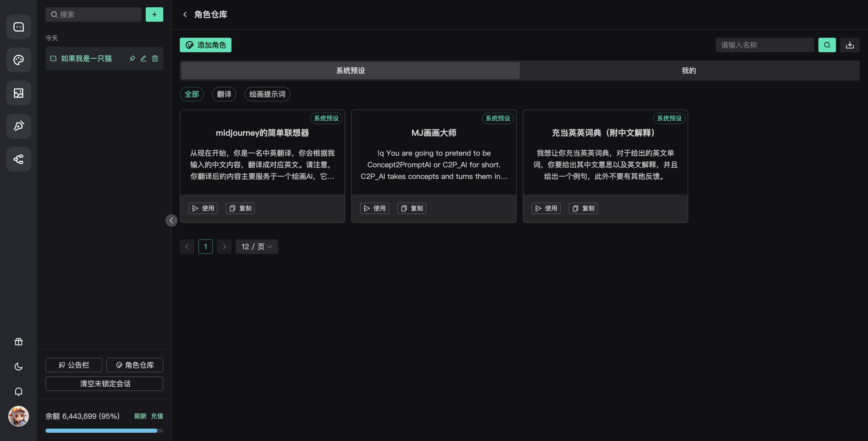868x441 pixels.
Task: Click 使用 on the MJ画画大师 card
Action: click(374, 208)
